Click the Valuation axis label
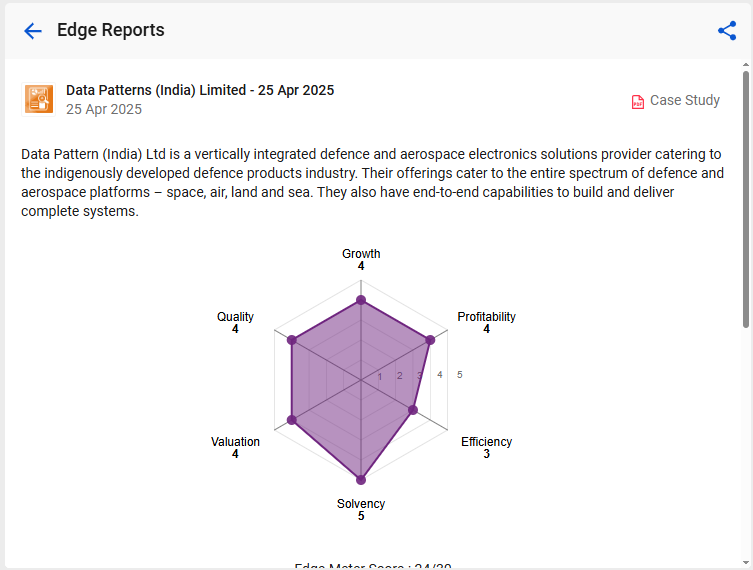The width and height of the screenshot is (753, 570). point(235,442)
